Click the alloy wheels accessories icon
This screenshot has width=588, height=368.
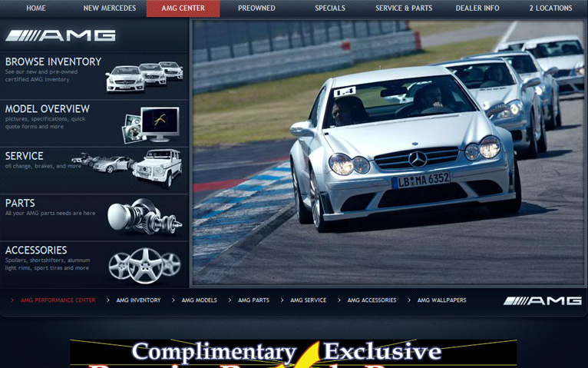145,265
